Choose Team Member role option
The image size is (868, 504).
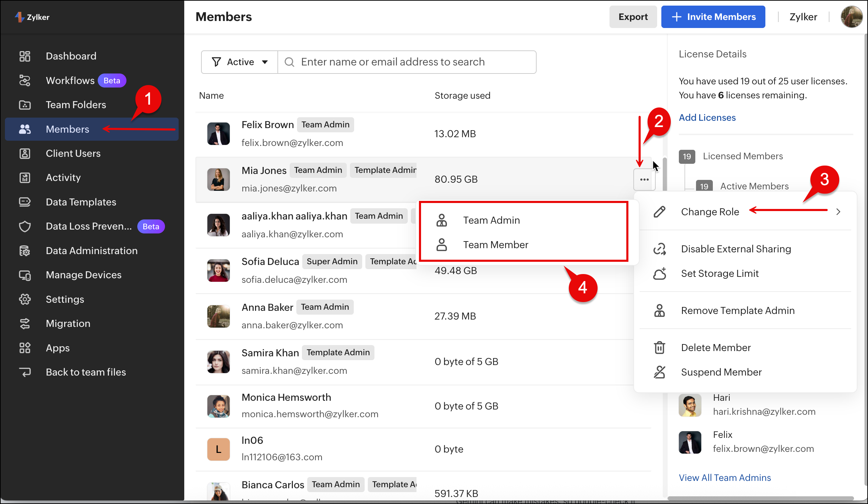495,245
